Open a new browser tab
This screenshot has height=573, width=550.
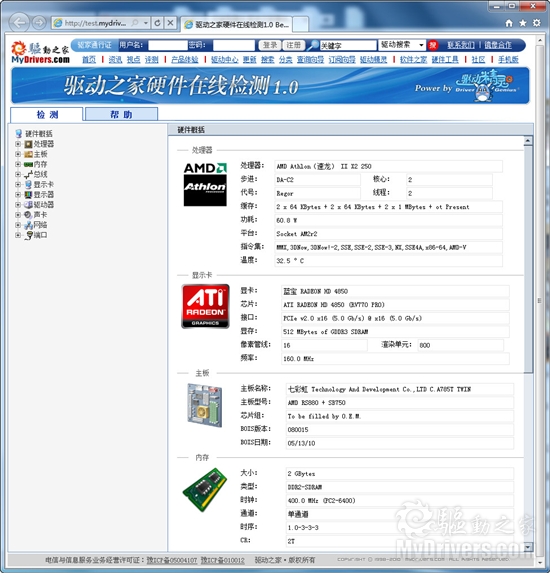click(300, 24)
